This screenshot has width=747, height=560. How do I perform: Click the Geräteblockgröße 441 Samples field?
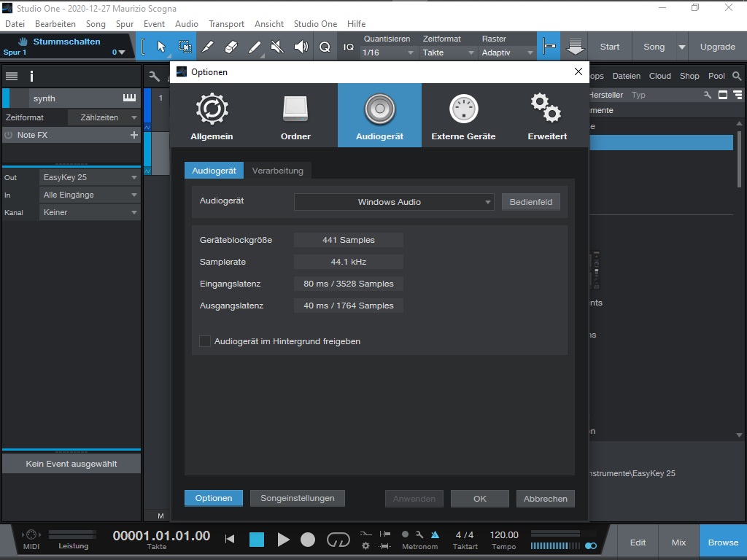click(349, 240)
